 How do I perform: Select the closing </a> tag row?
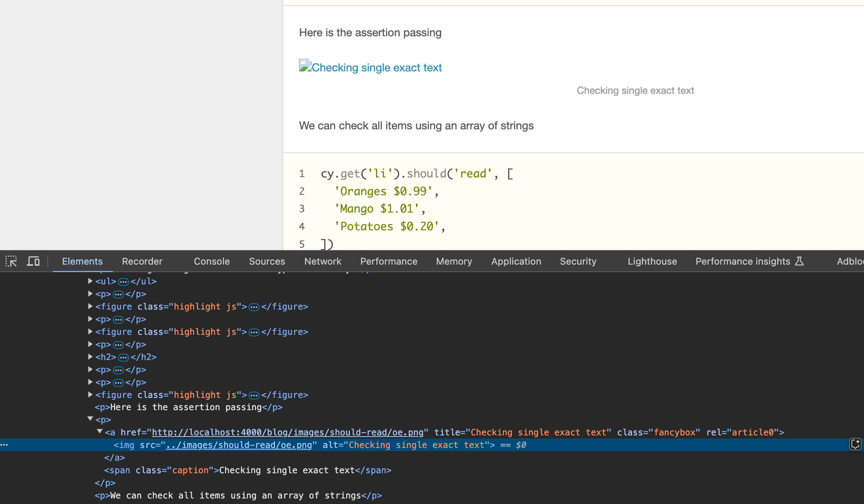114,457
